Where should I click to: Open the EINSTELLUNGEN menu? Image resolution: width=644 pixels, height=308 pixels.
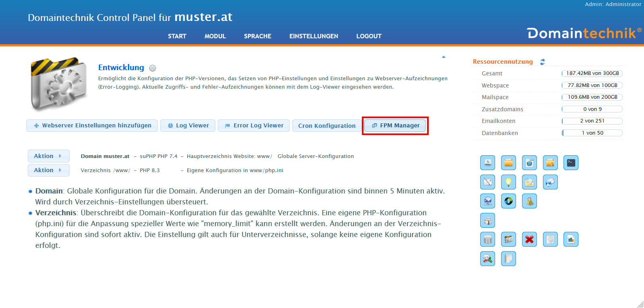point(314,36)
